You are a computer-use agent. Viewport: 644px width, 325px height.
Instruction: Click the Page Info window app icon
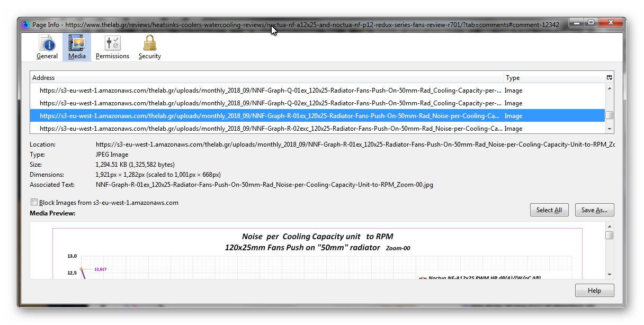[x=25, y=24]
